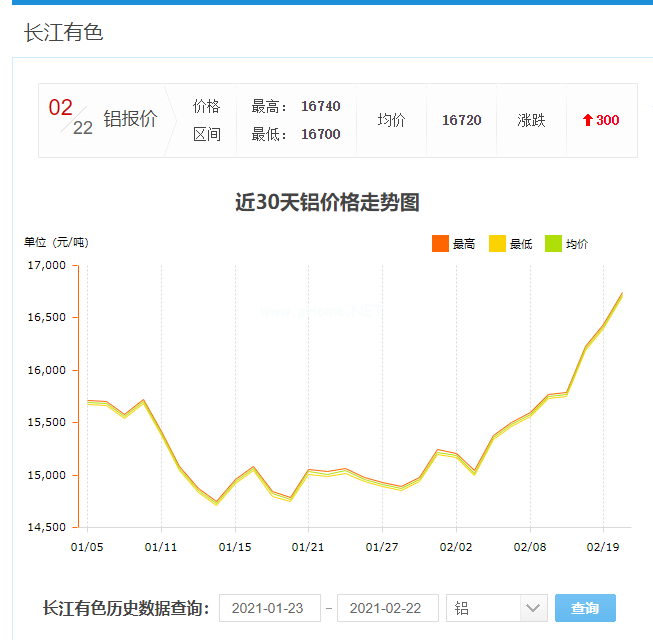Click the 最低 legend label
653x640 pixels.
(x=521, y=244)
